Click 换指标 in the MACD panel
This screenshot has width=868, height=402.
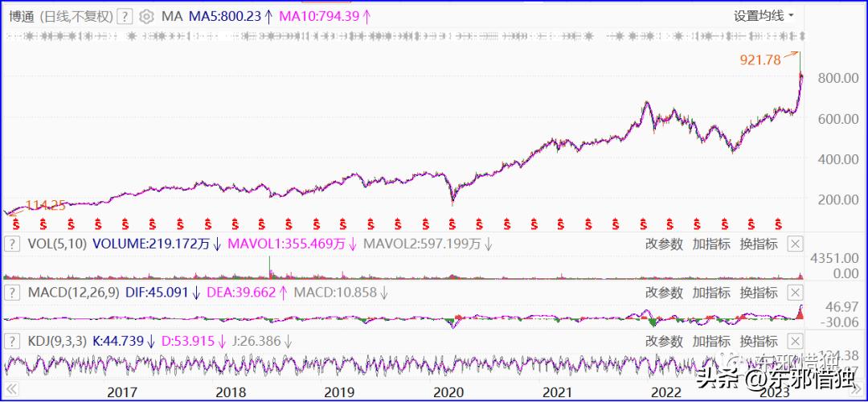click(x=759, y=293)
